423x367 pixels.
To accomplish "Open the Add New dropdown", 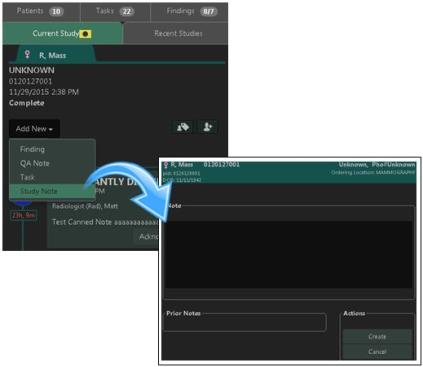I will click(34, 129).
